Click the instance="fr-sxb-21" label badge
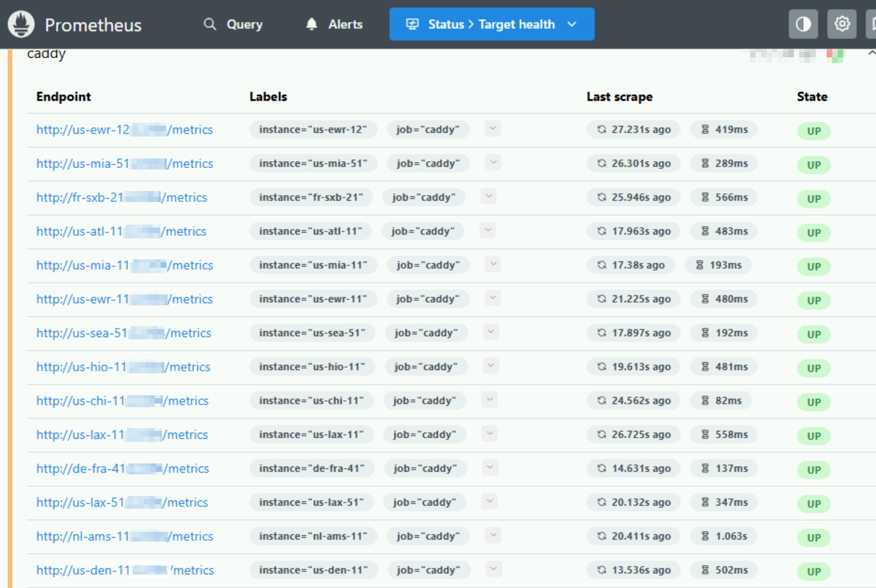876x588 pixels. [x=311, y=197]
